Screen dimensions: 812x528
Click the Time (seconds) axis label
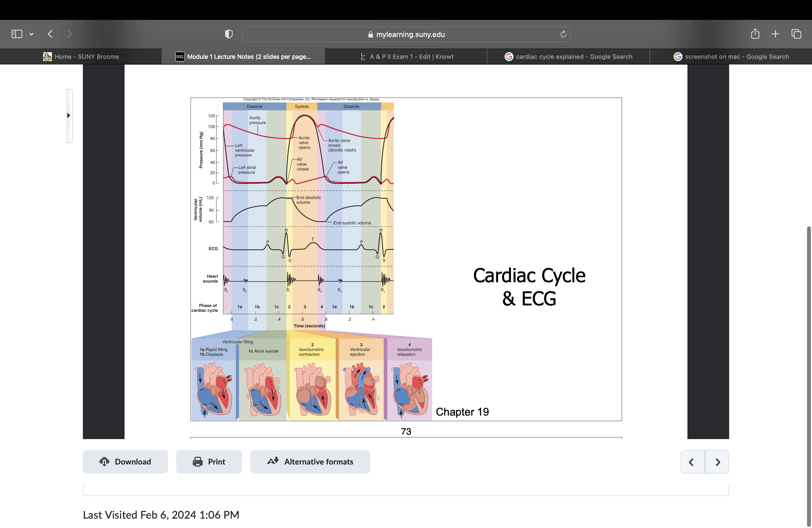click(309, 326)
